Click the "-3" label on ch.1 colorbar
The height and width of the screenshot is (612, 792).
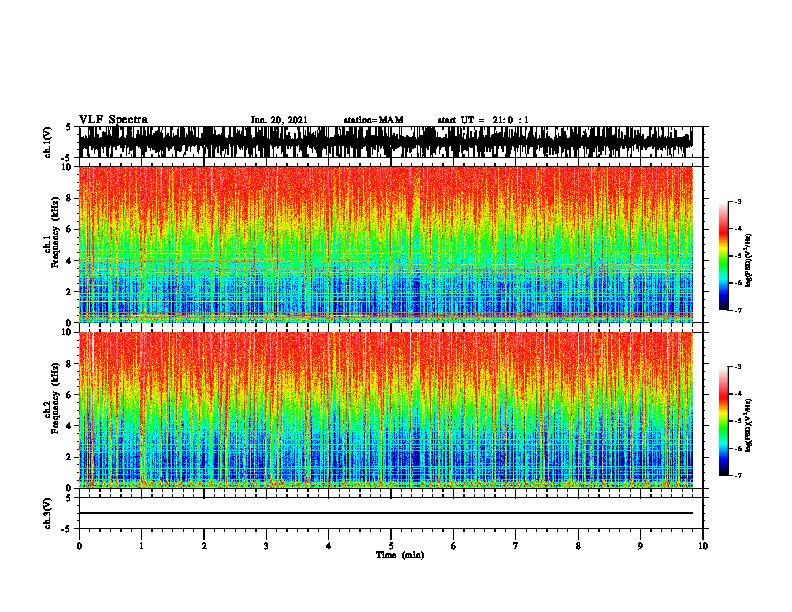(x=737, y=201)
